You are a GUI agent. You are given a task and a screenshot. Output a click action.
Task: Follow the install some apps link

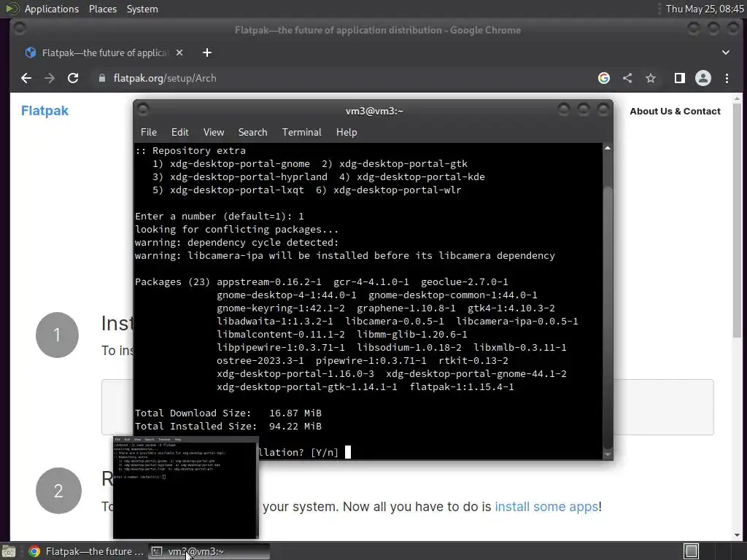[546, 507]
